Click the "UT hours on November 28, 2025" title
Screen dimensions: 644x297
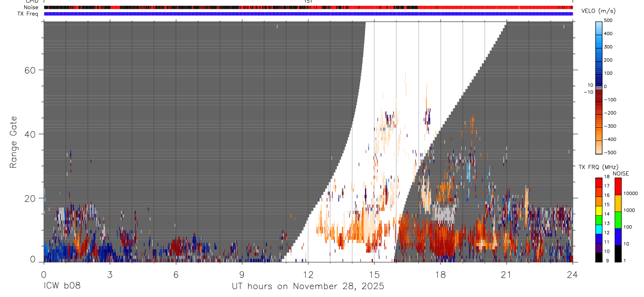308,287
